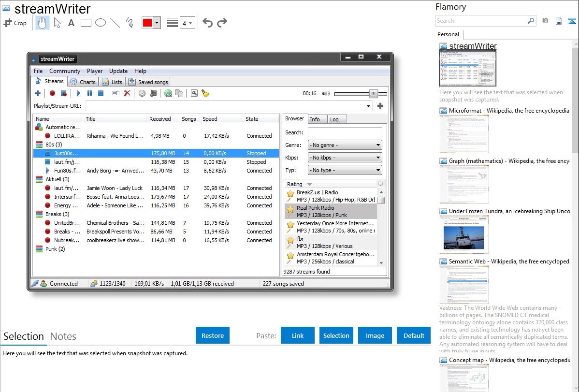Open the line width dropdown showing 4
This screenshot has width=579, height=392.
(187, 23)
